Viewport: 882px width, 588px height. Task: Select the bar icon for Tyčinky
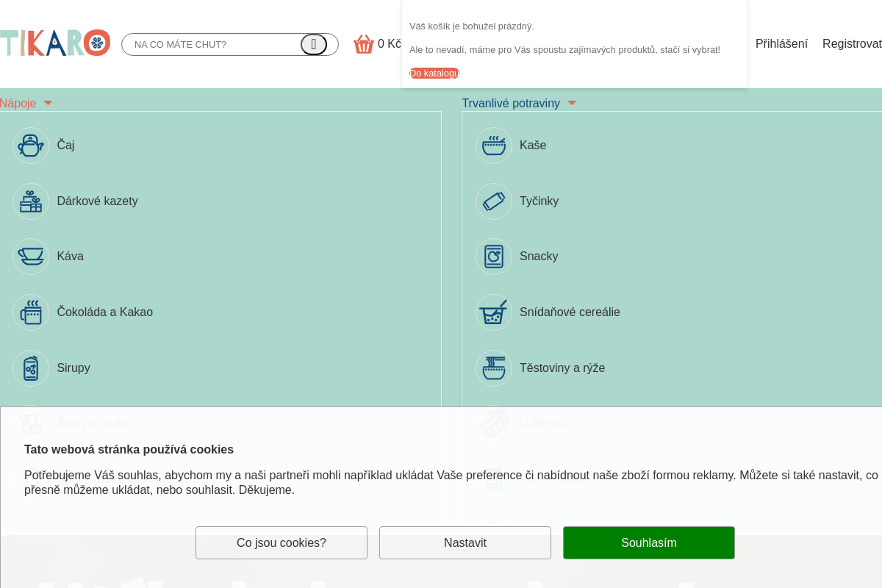click(x=494, y=201)
